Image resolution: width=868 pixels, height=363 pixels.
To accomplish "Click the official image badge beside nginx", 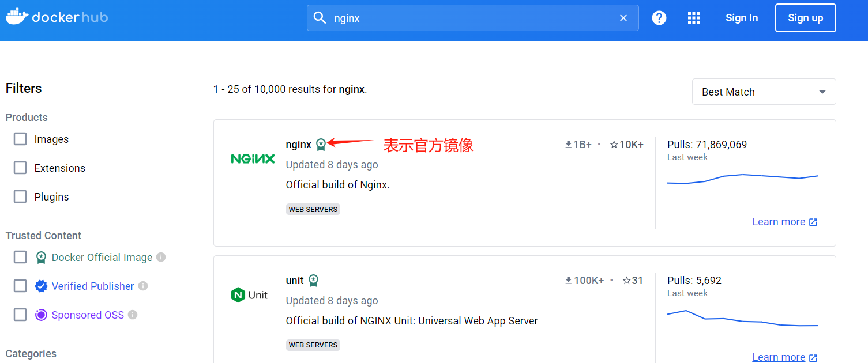I will coord(321,145).
